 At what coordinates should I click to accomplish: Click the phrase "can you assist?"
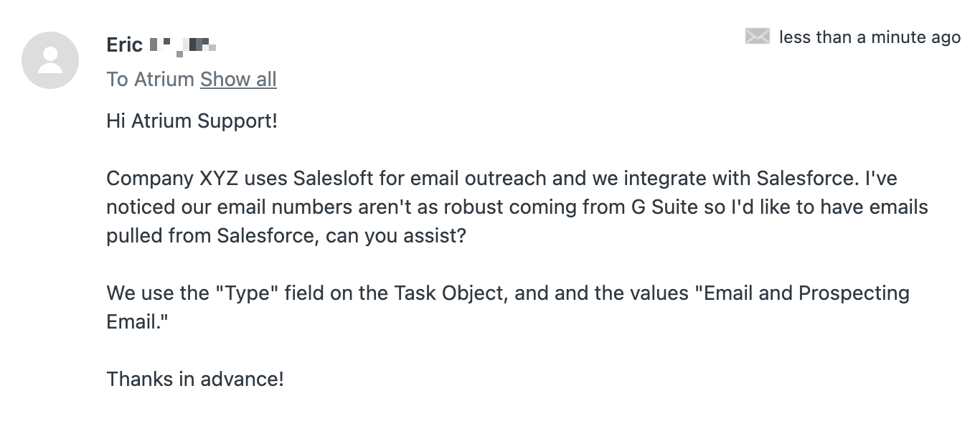pos(396,236)
